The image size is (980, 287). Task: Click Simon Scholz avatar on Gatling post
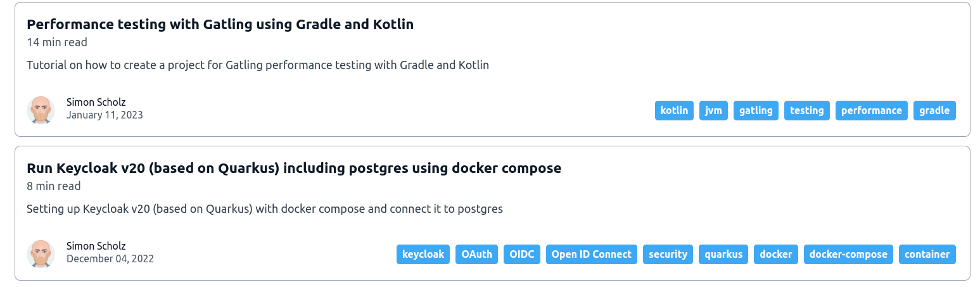[x=41, y=110]
